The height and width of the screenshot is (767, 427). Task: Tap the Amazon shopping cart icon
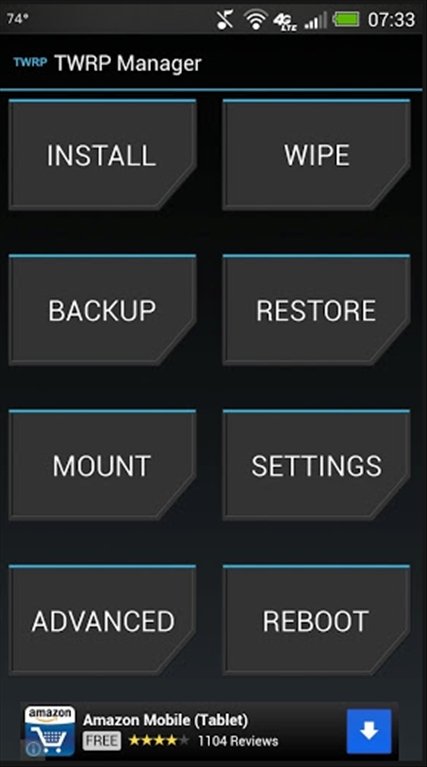click(x=50, y=731)
